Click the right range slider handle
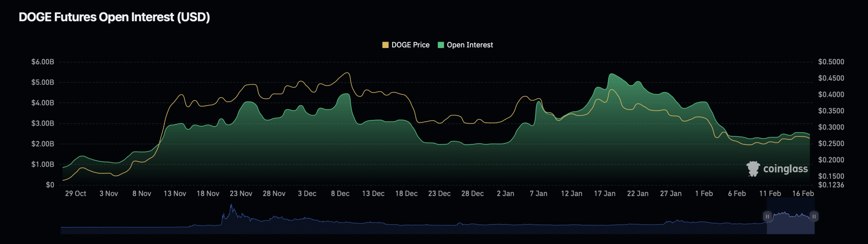 coord(814,216)
